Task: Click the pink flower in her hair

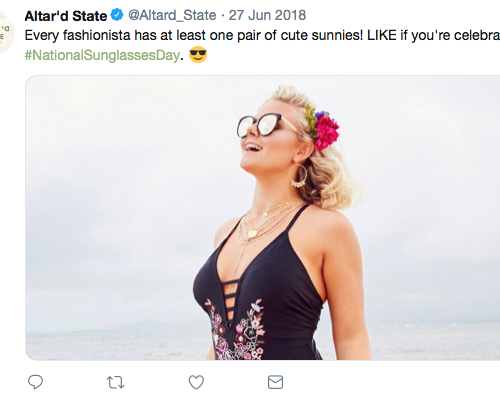Action: pos(326,132)
